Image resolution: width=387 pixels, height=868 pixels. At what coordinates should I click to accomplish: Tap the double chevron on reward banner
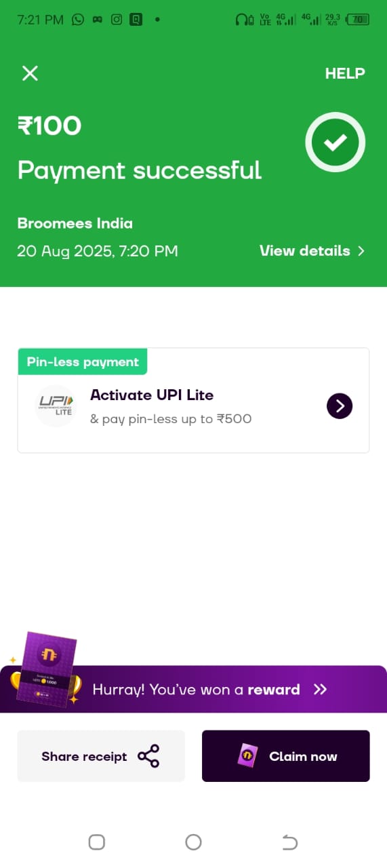coord(321,690)
